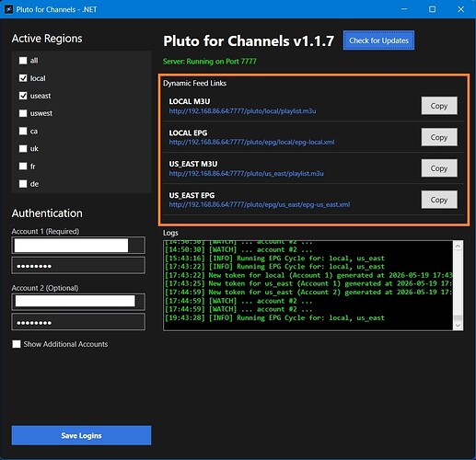
Task: Enable the 'all' regions checkbox
Action: click(23, 61)
